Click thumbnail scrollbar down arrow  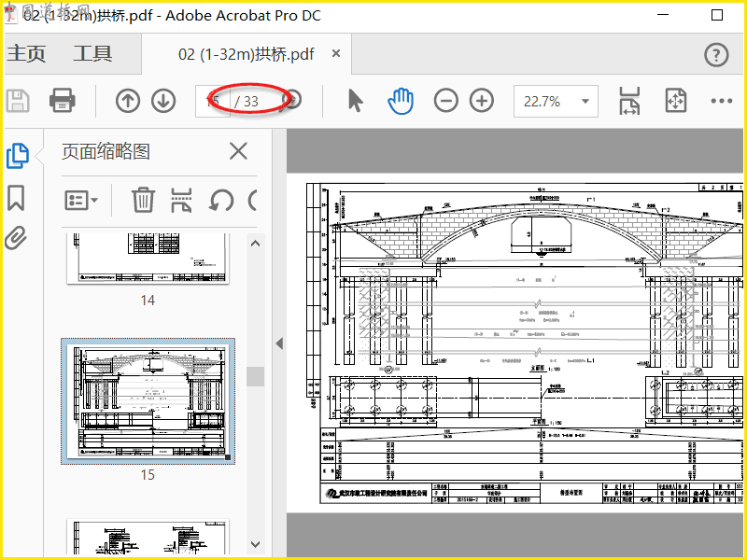point(255,544)
